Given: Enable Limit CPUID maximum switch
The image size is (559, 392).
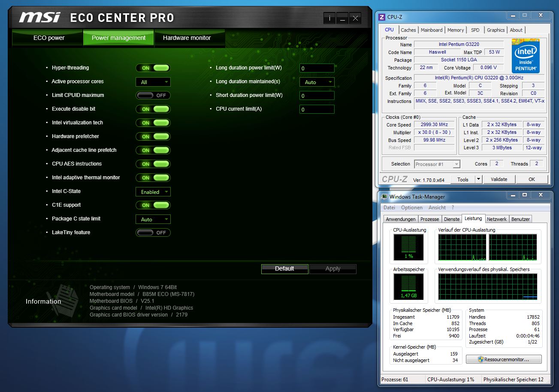Looking at the screenshot, I should 153,95.
